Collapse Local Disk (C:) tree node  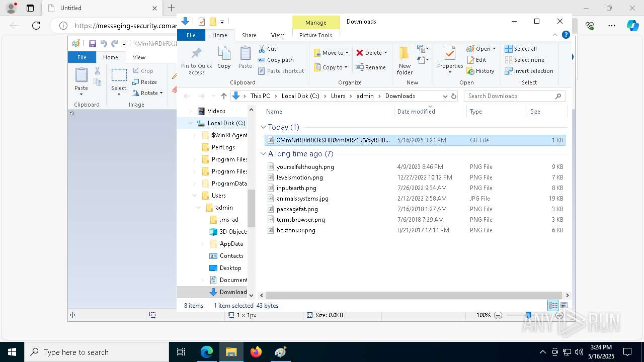(191, 123)
